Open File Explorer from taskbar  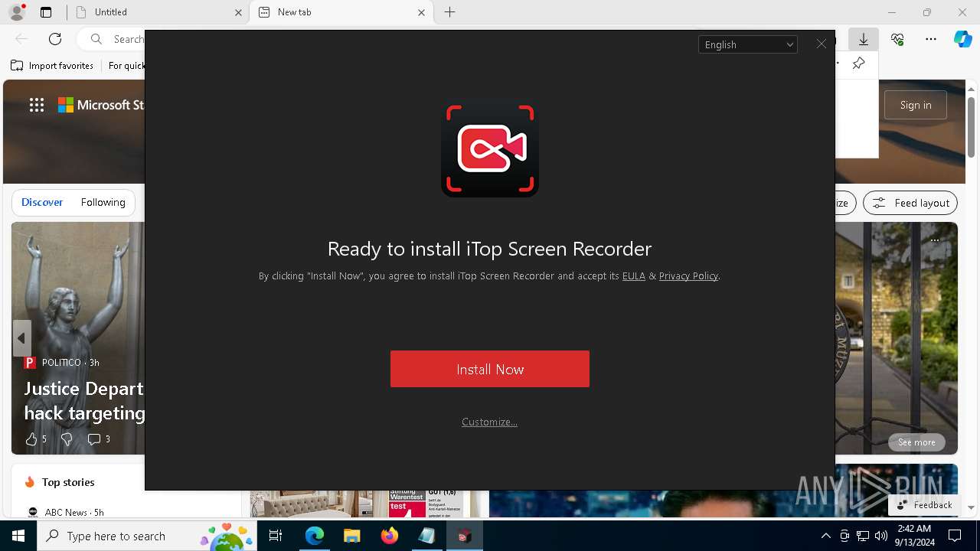(351, 536)
